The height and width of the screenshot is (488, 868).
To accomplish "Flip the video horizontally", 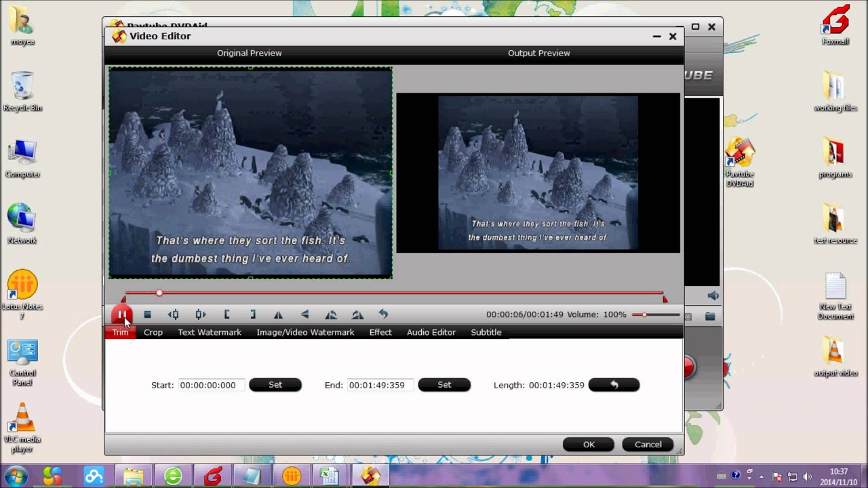I will (x=278, y=314).
